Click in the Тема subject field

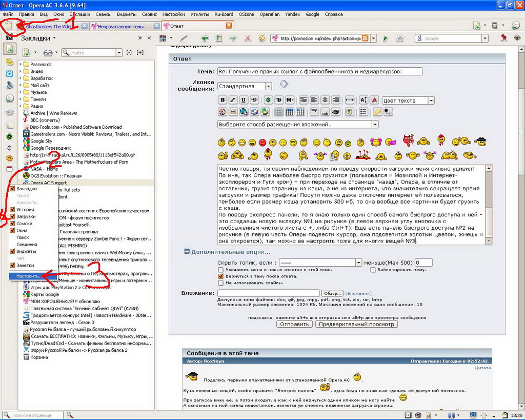click(x=320, y=71)
